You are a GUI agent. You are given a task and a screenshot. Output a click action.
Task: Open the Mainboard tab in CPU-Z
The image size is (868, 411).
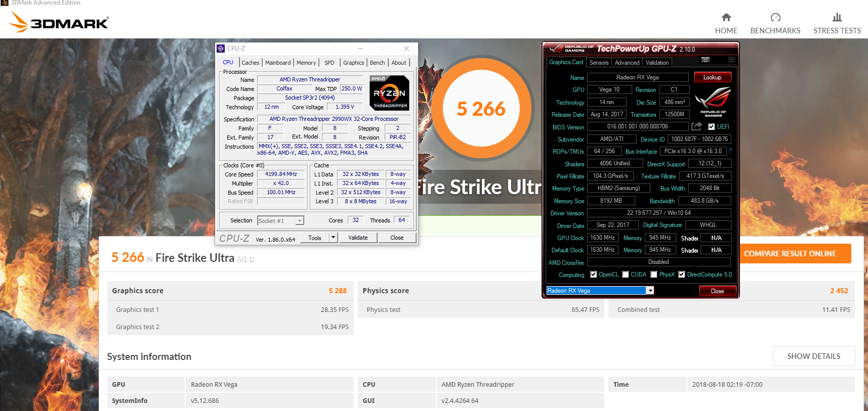click(x=278, y=63)
